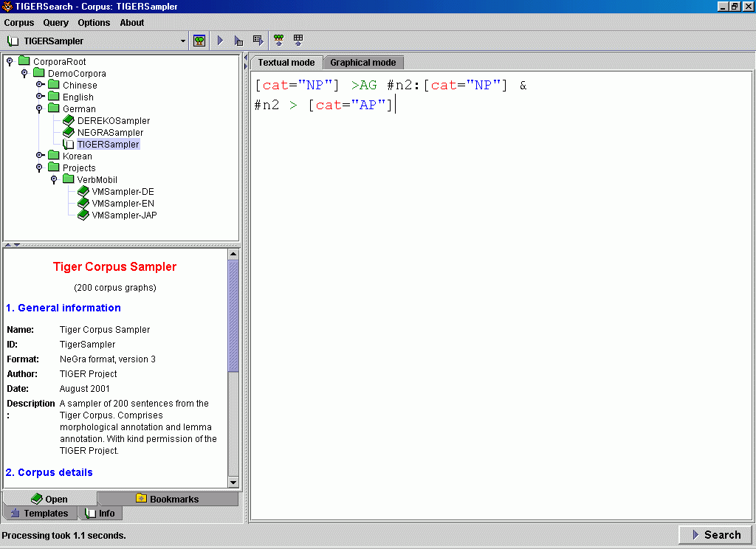Click the open book icon beside TIGERSampler in tree

(x=69, y=144)
